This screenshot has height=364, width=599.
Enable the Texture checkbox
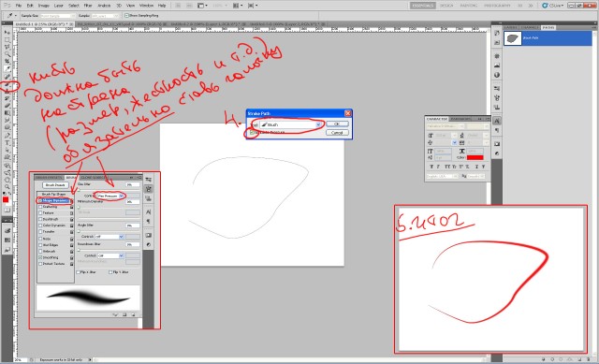(40, 213)
